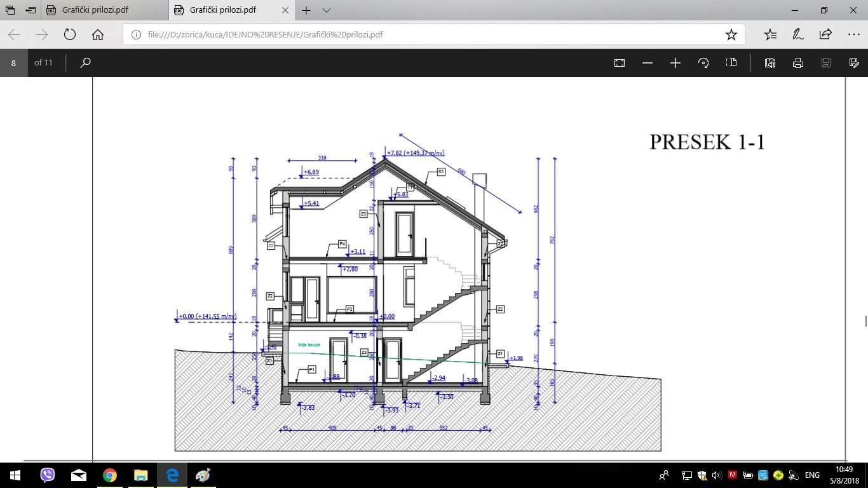Open the Favorites hub icon
The width and height of the screenshot is (868, 488).
[x=770, y=34]
